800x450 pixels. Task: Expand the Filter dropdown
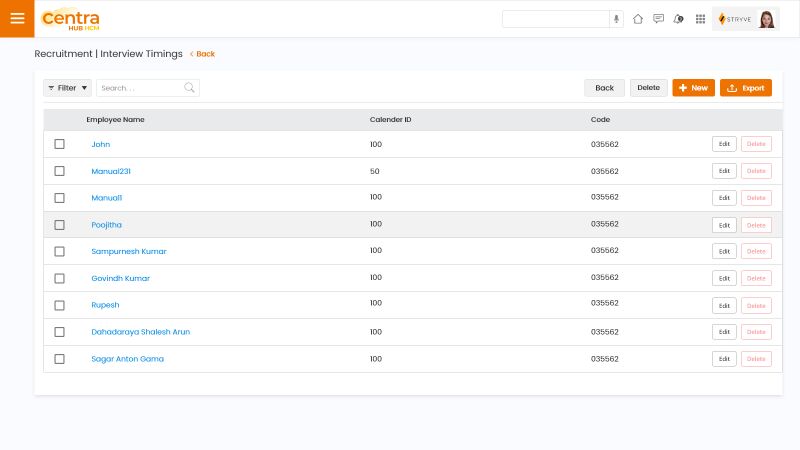(67, 88)
